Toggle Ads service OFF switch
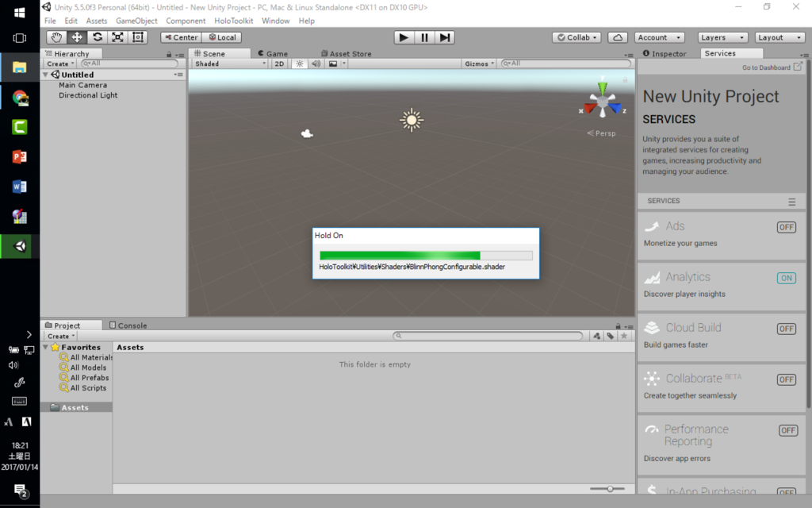Image resolution: width=812 pixels, height=508 pixels. pos(786,227)
